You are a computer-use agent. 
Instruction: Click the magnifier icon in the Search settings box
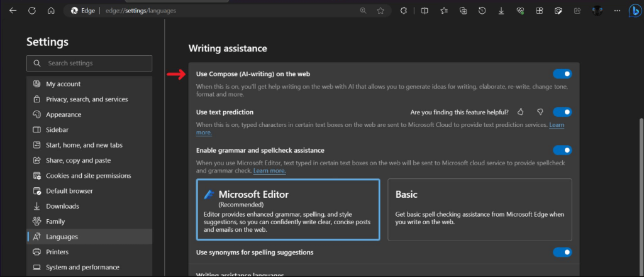(x=37, y=63)
